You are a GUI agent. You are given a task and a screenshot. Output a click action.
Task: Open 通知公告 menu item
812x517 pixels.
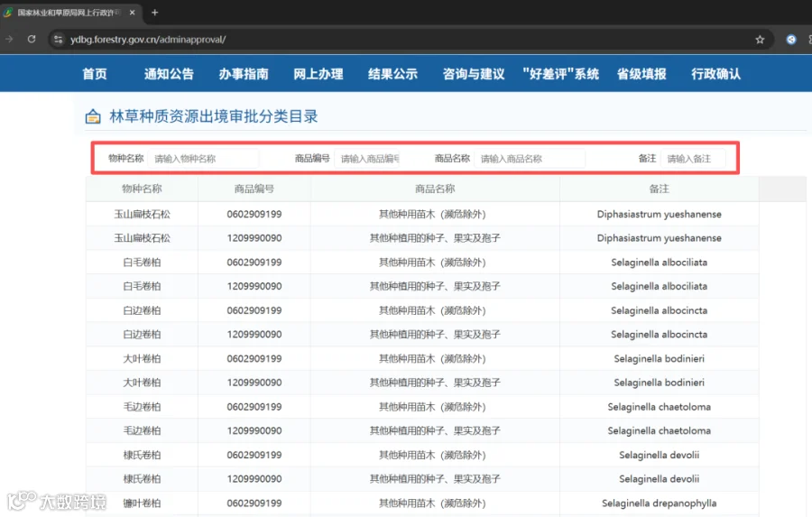click(169, 74)
